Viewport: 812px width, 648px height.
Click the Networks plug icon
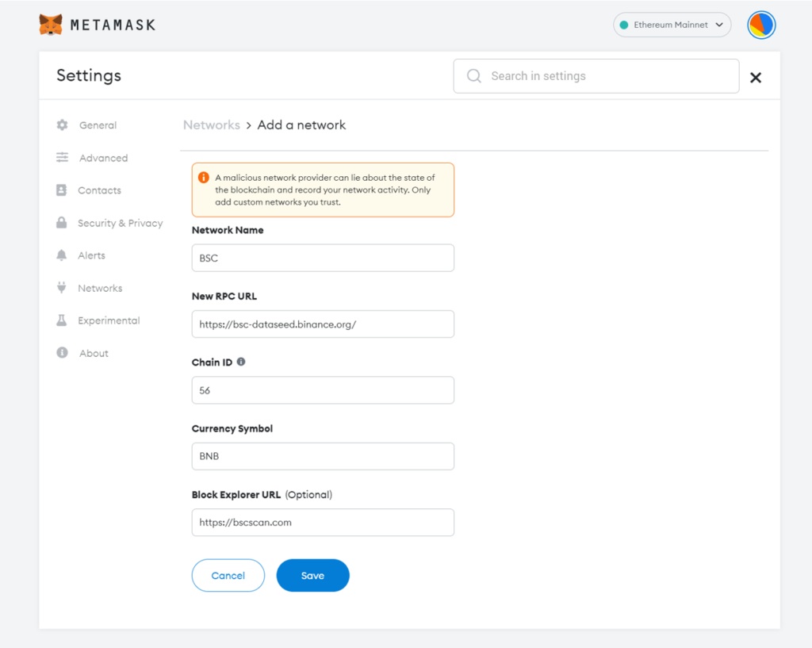(62, 287)
